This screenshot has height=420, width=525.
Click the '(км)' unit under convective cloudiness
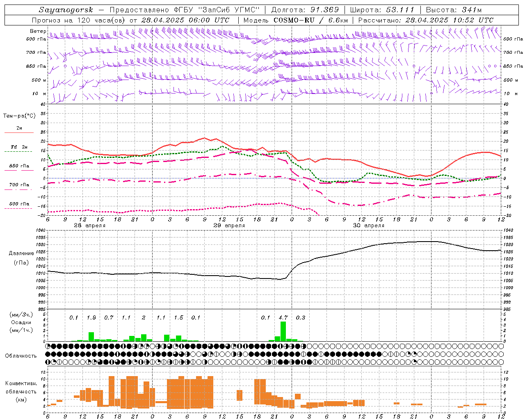(21, 399)
